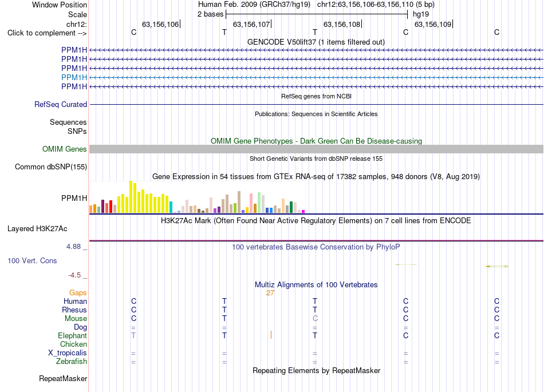Screen dimensions: 544x392
Task: Click 'chr12:63,156,106-63,156,110 (5 bp)' position text
Action: coord(376,5)
